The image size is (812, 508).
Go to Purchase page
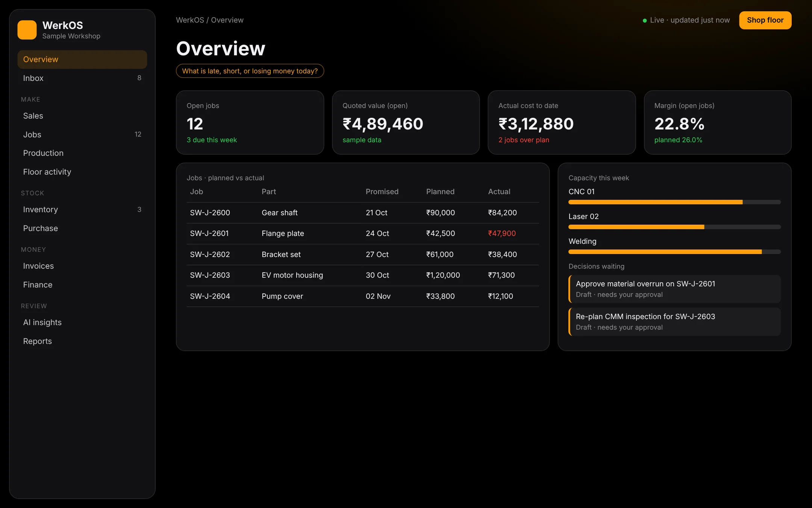pyautogui.click(x=82, y=228)
